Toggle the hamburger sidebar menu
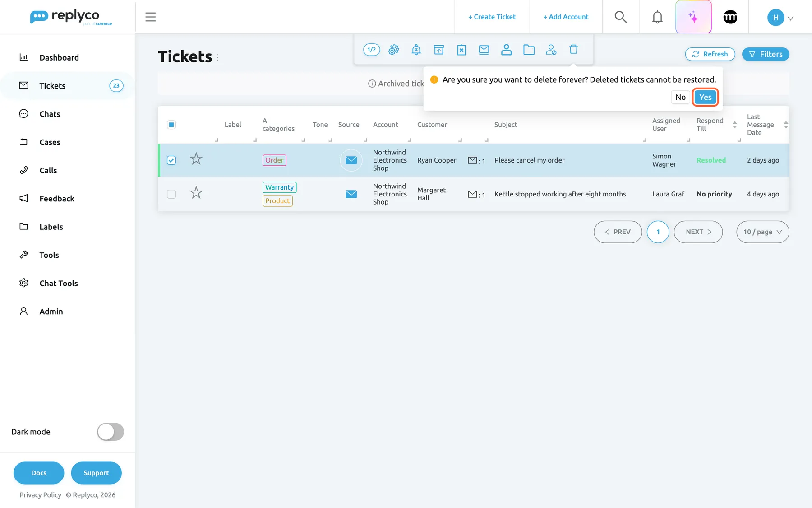The image size is (812, 508). (151, 17)
